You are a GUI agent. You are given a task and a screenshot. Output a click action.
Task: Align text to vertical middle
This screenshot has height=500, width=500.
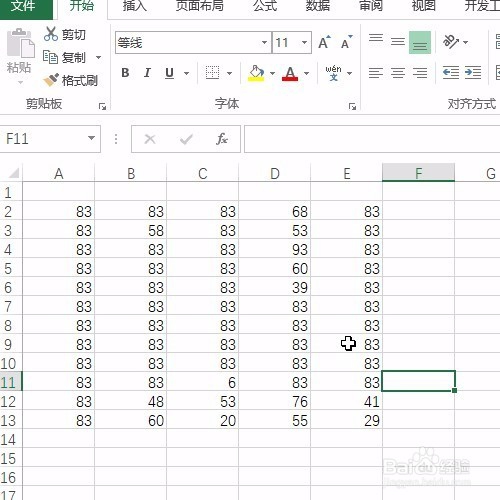(x=398, y=42)
